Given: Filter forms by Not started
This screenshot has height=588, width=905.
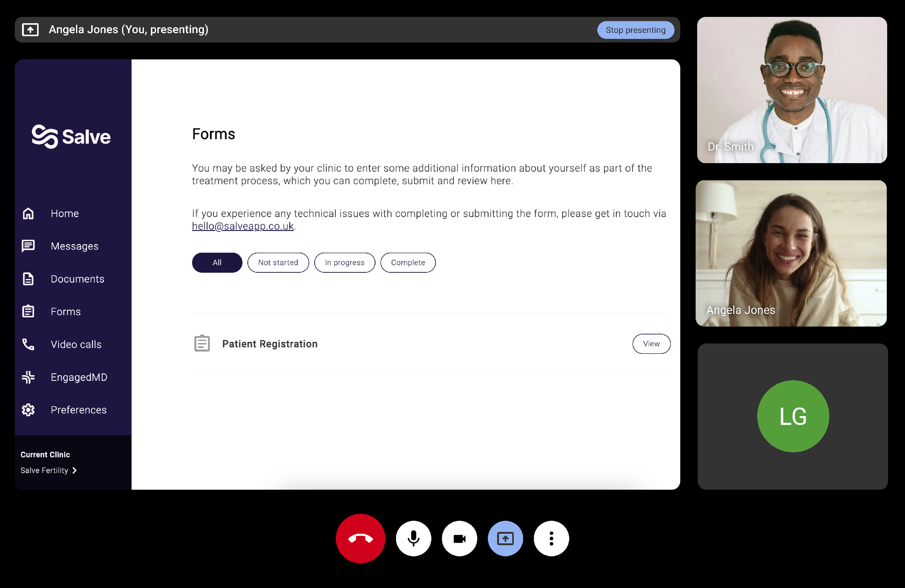Looking at the screenshot, I should tap(278, 263).
